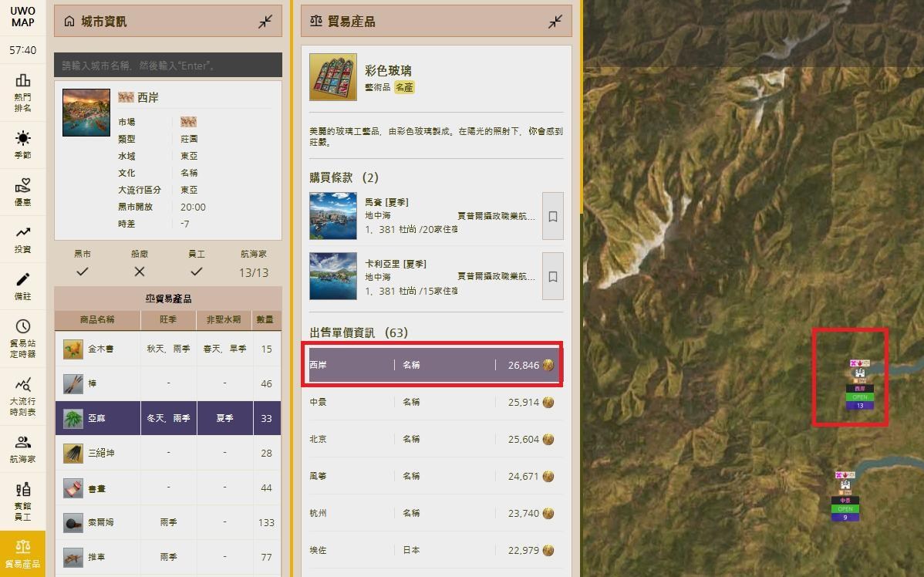Collapse the 城市資訊 panel
Image resolution: width=924 pixels, height=577 pixels.
[265, 21]
